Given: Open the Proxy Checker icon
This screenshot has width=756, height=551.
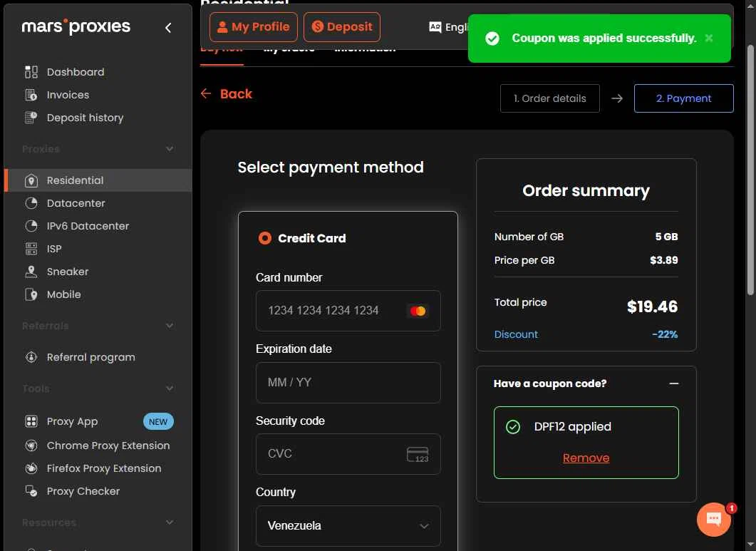Looking at the screenshot, I should tap(31, 491).
